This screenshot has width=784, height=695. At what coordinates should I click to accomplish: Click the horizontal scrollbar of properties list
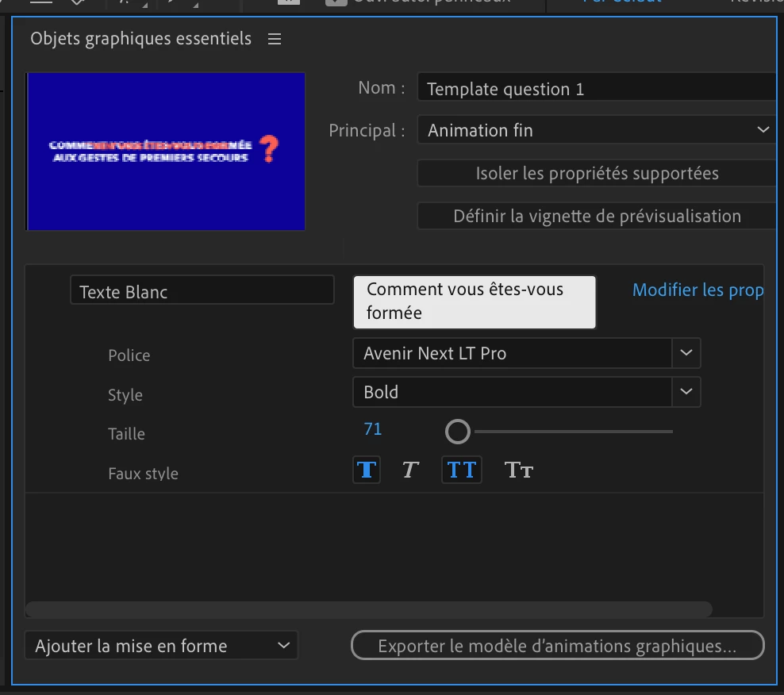click(368, 609)
